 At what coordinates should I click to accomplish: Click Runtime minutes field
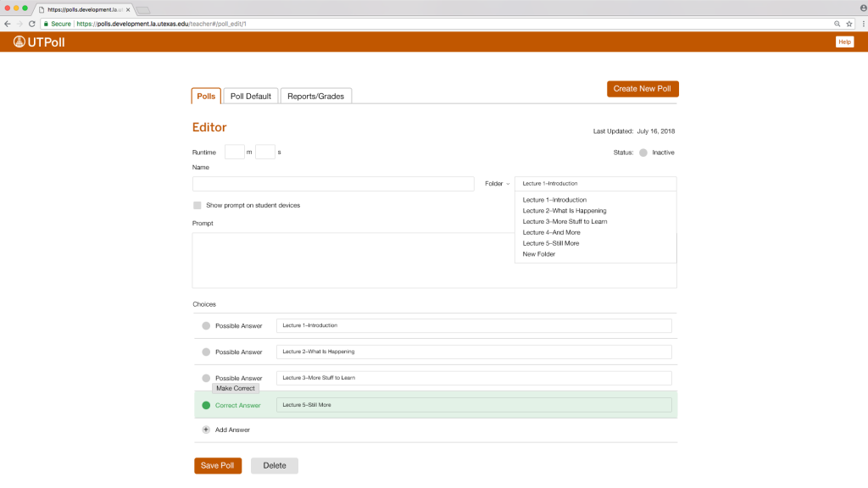pyautogui.click(x=235, y=152)
